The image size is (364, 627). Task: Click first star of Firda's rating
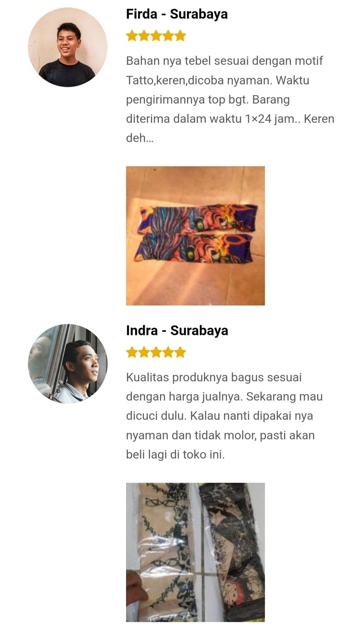(x=132, y=35)
